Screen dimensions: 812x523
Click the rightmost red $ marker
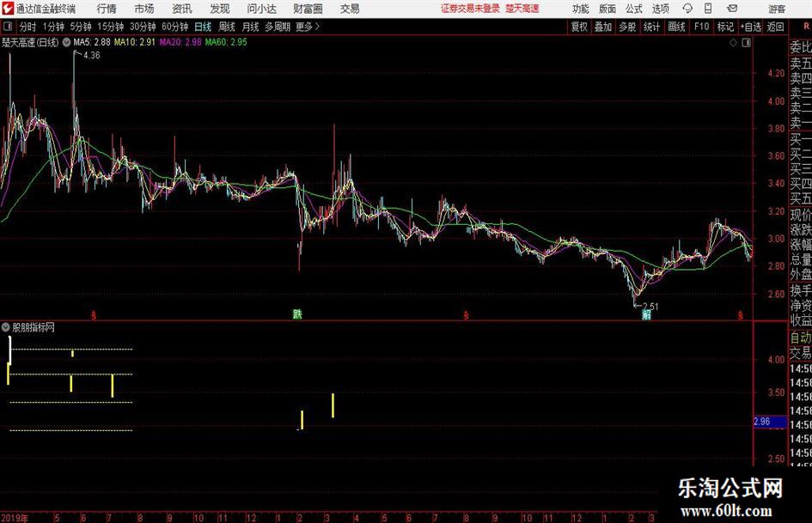click(741, 315)
